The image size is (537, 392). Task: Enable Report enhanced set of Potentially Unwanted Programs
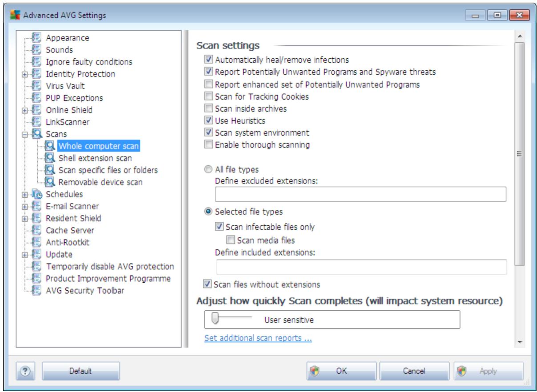[208, 84]
